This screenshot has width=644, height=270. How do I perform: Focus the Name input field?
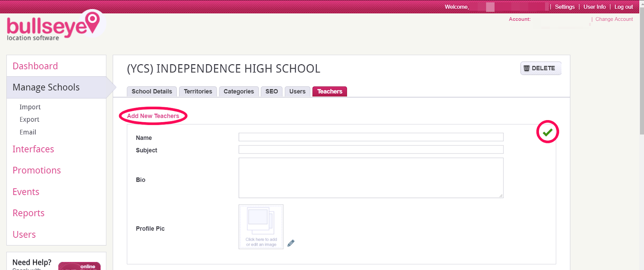coord(371,137)
